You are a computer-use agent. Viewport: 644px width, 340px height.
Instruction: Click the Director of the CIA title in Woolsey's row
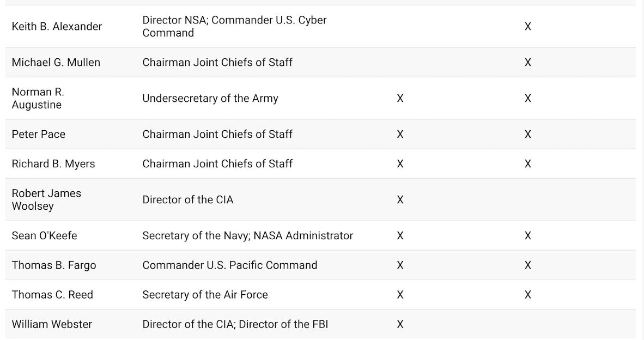[188, 200]
